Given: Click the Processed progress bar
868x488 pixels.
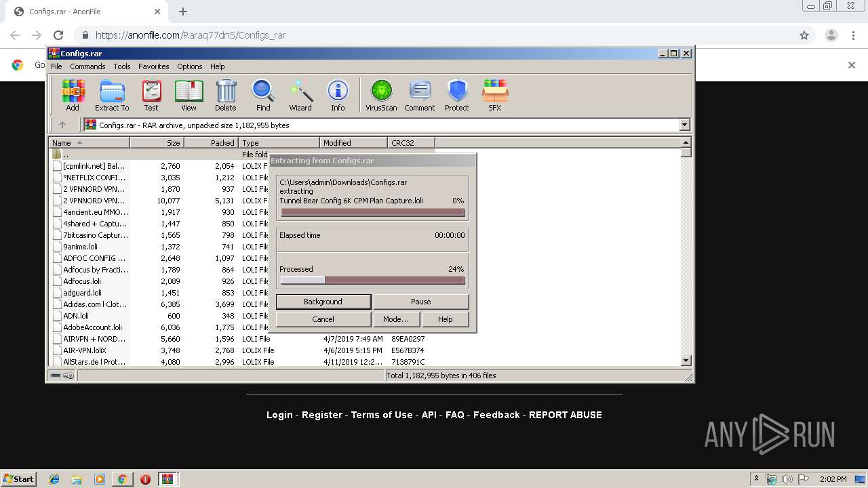Looking at the screenshot, I should tap(373, 280).
